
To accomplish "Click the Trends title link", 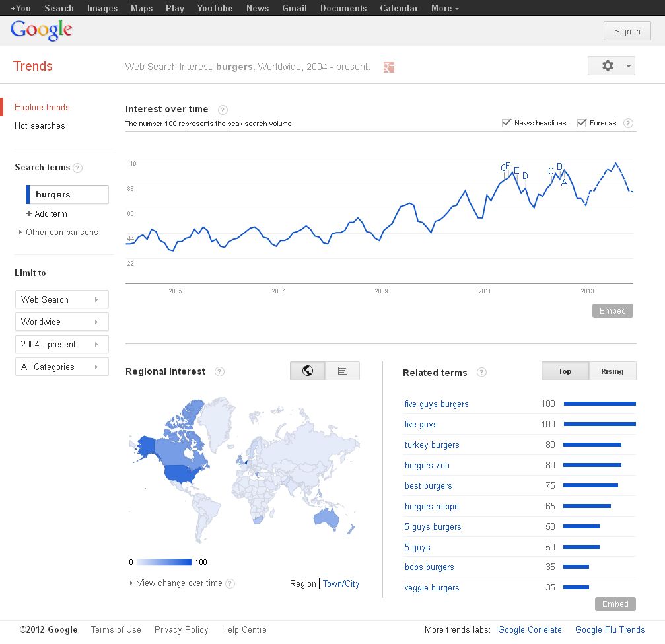I will tap(32, 66).
